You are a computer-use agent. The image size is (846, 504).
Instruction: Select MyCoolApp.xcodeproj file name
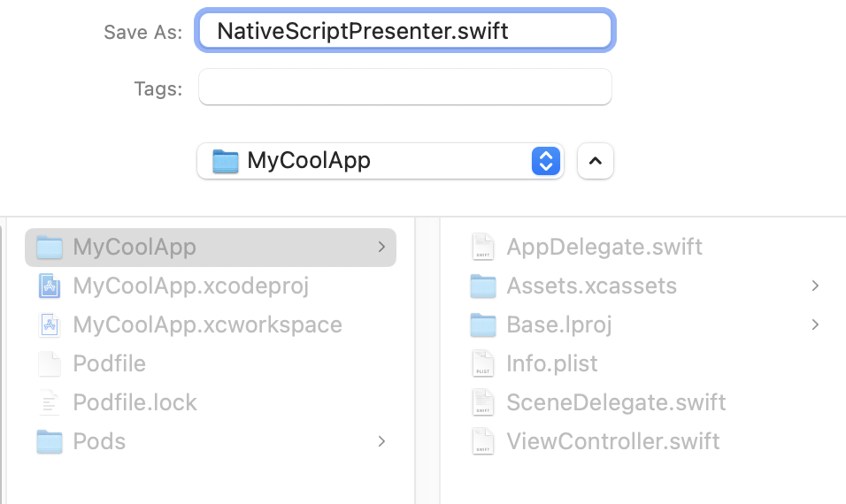191,286
